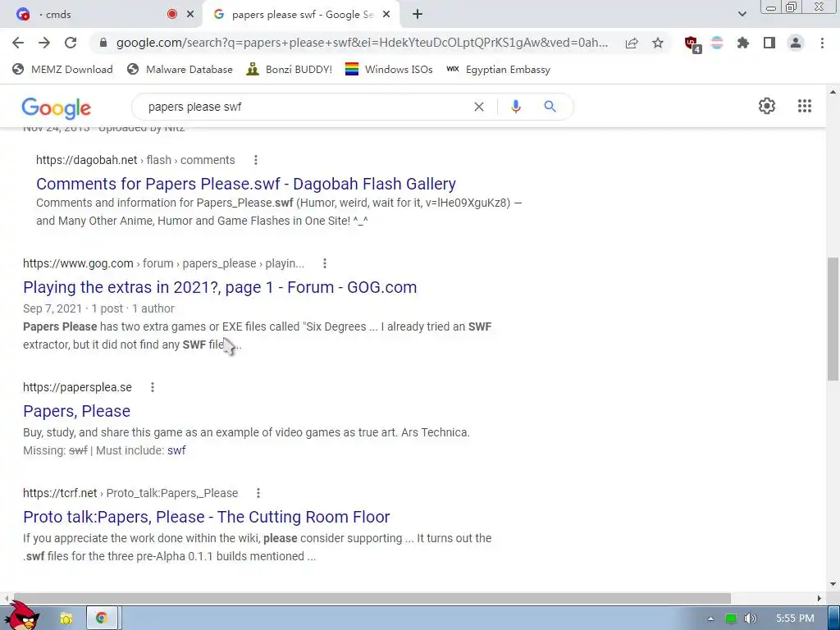Open the tab search dropdown arrow
The image size is (840, 630).
coord(742,15)
